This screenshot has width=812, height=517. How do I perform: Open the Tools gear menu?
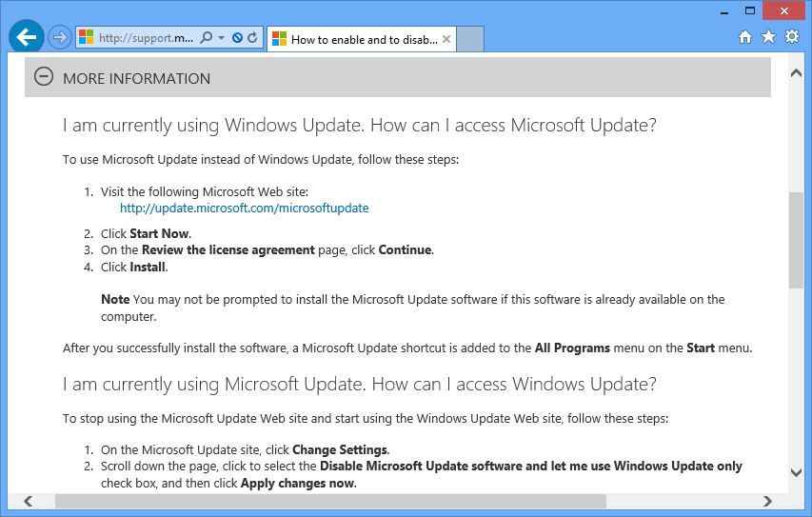(x=792, y=37)
